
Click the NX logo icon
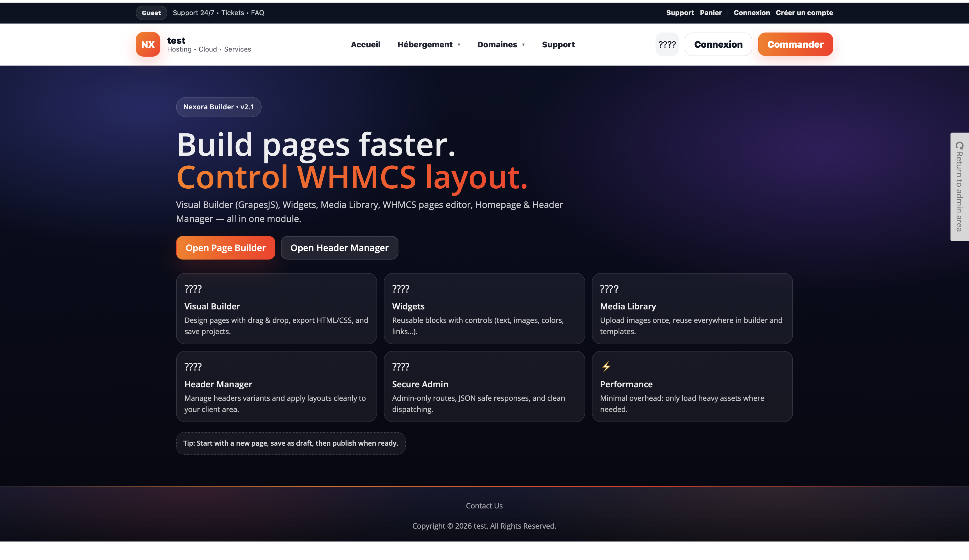coord(148,44)
